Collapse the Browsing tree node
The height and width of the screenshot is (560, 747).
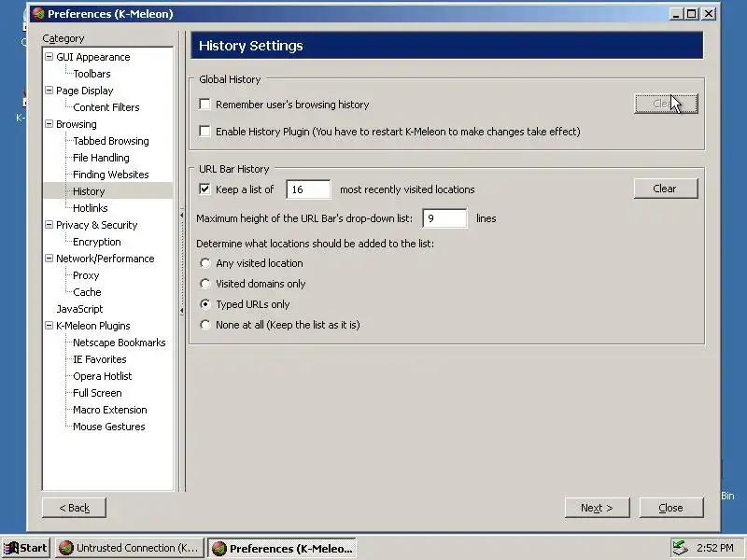coord(49,124)
